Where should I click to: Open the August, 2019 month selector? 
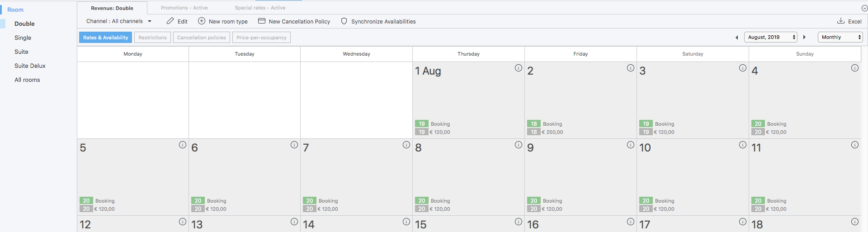(x=771, y=37)
